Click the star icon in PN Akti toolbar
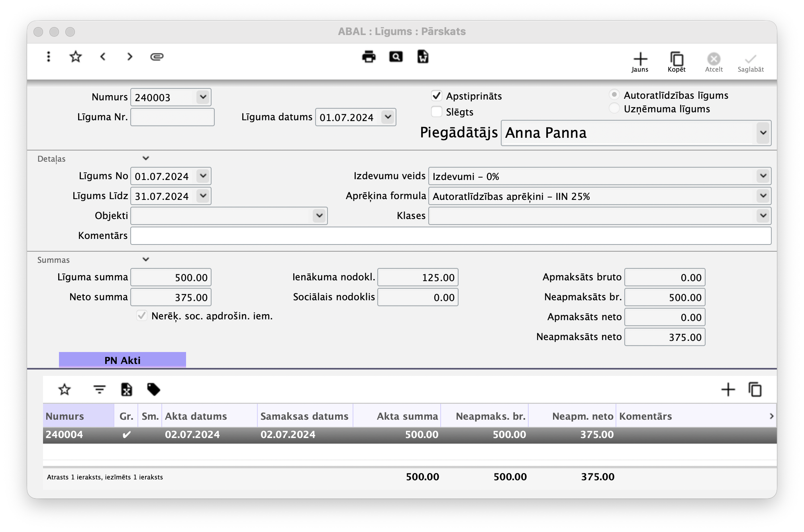 click(65, 389)
